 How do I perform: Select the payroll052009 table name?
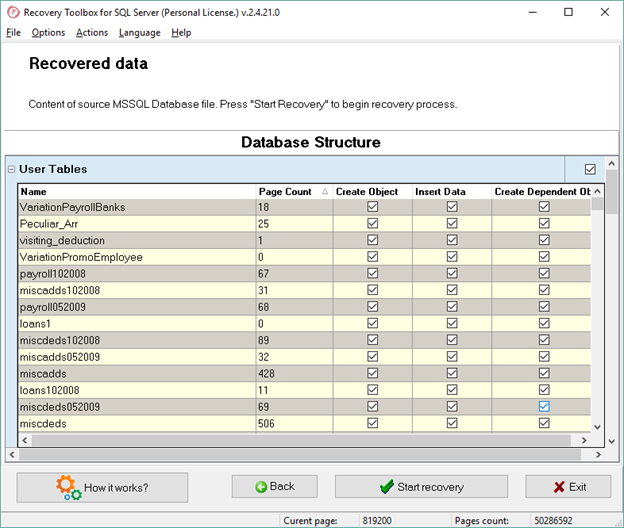(x=53, y=307)
